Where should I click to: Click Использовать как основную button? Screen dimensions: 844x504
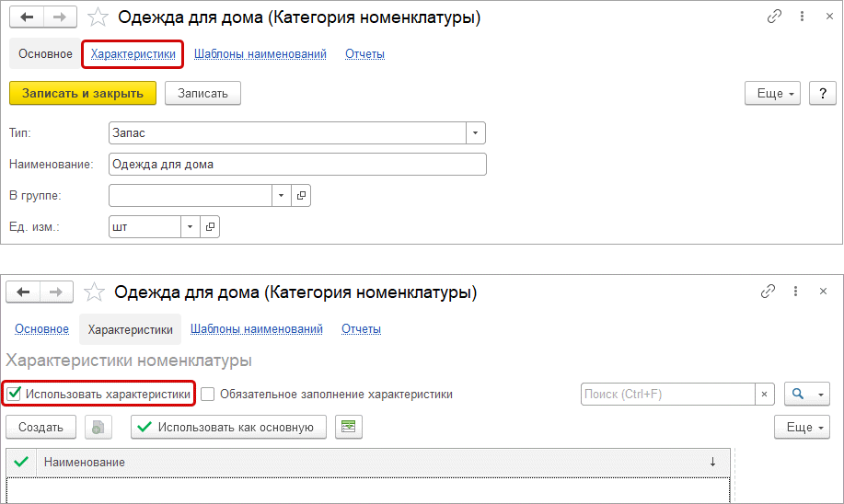229,427
